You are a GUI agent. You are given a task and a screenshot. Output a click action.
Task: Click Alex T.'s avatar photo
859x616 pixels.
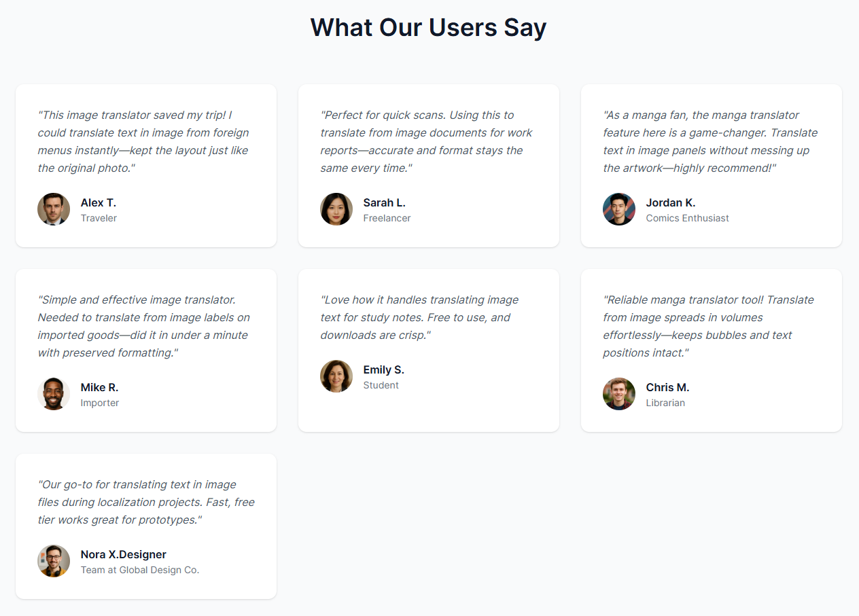54,209
